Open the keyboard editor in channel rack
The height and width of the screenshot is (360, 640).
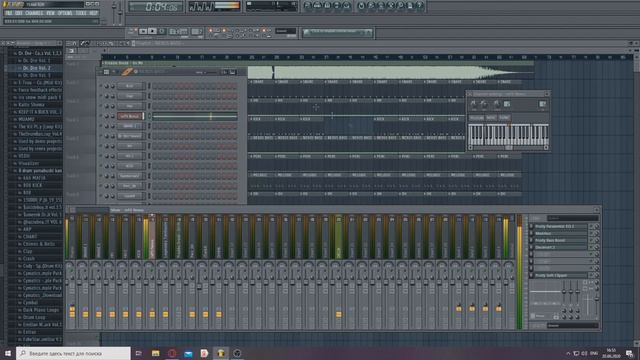point(233,72)
